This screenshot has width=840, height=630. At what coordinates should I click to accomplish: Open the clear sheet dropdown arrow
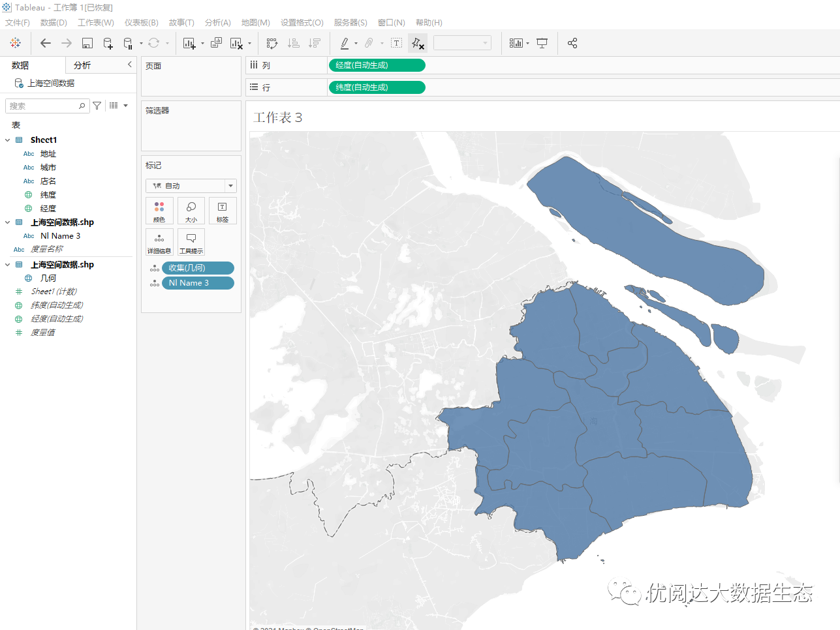(249, 44)
